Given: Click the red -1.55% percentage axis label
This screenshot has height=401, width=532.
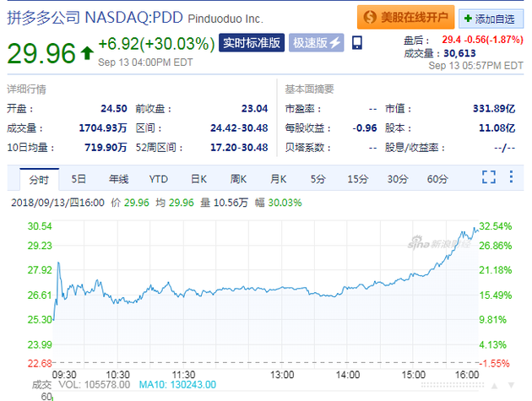Looking at the screenshot, I should click(x=494, y=364).
